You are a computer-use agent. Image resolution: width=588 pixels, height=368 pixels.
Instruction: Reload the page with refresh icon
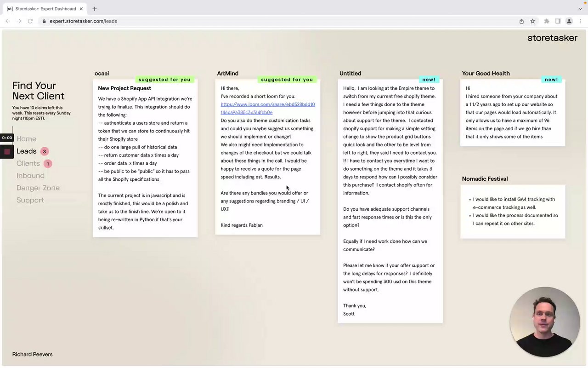(x=30, y=21)
